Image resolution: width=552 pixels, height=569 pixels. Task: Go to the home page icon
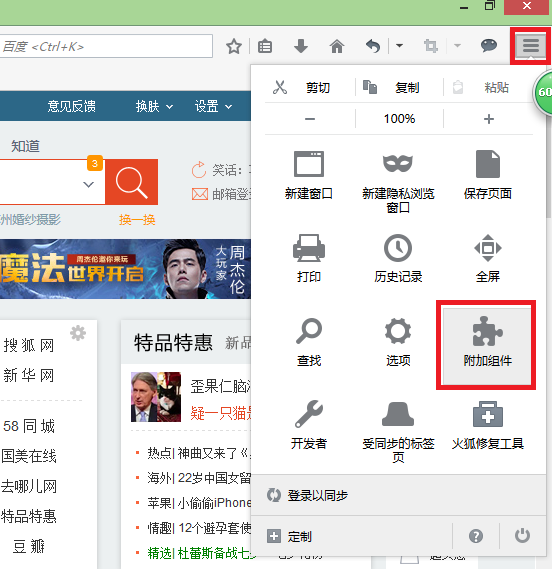337,46
